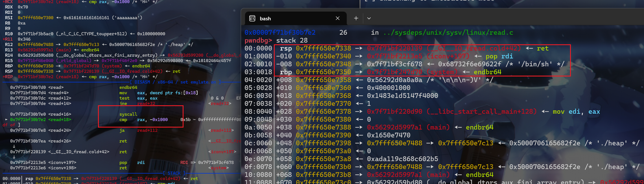Expand the terminal profile dropdown chevron

tap(369, 18)
